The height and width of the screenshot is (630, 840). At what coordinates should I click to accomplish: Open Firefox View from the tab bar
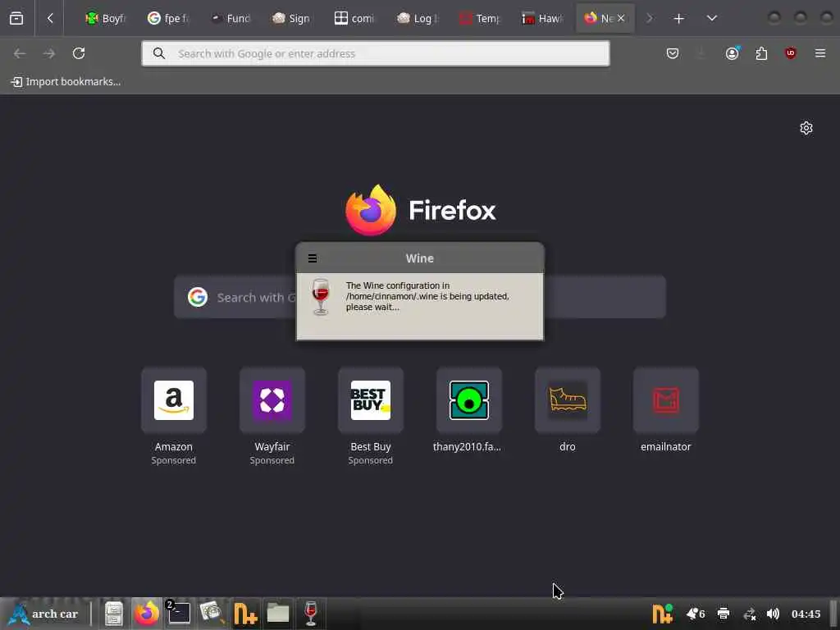[x=16, y=18]
